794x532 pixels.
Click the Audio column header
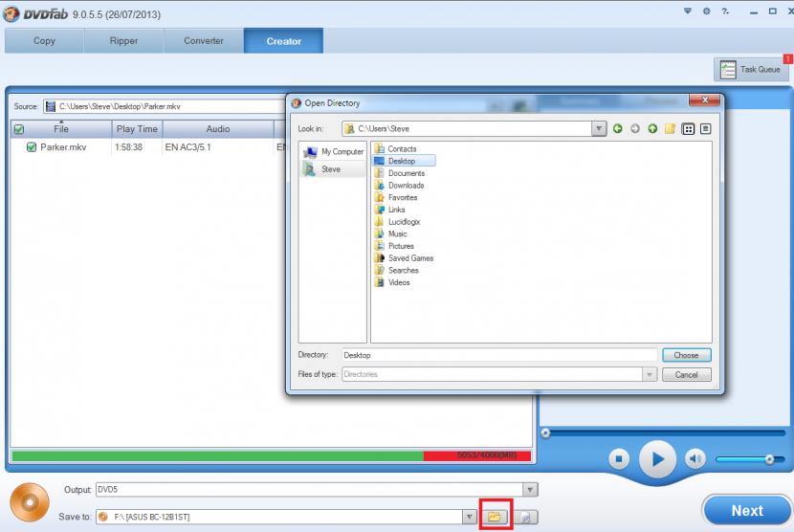coord(218,129)
